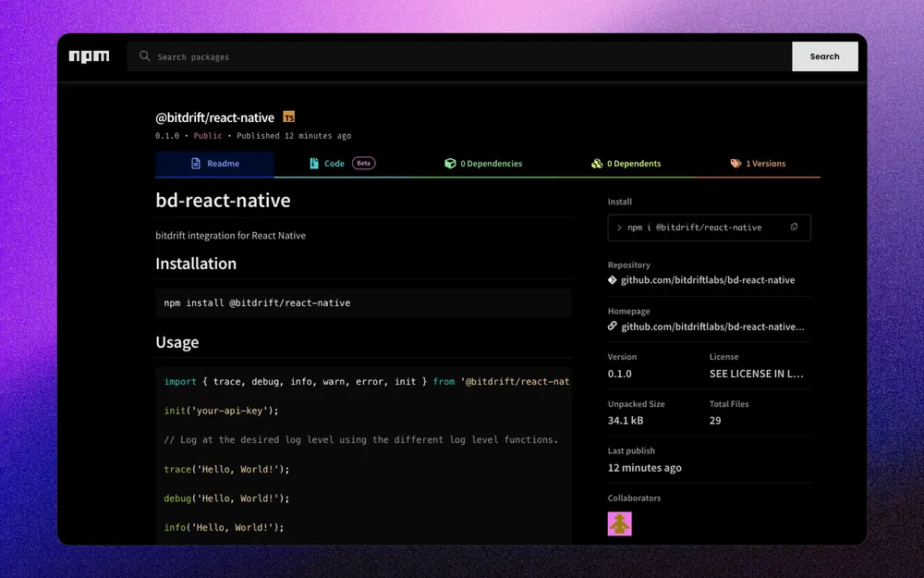Click the init('your-api-key') code line
This screenshot has width=924, height=578.
pyautogui.click(x=221, y=411)
